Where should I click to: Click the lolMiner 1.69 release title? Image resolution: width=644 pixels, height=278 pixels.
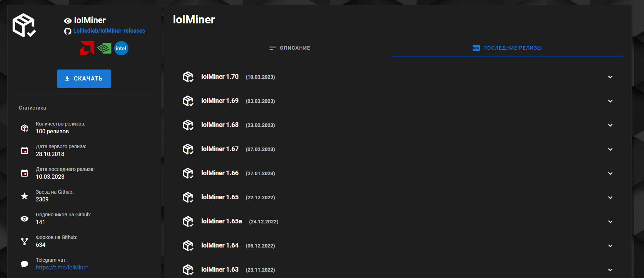(220, 101)
